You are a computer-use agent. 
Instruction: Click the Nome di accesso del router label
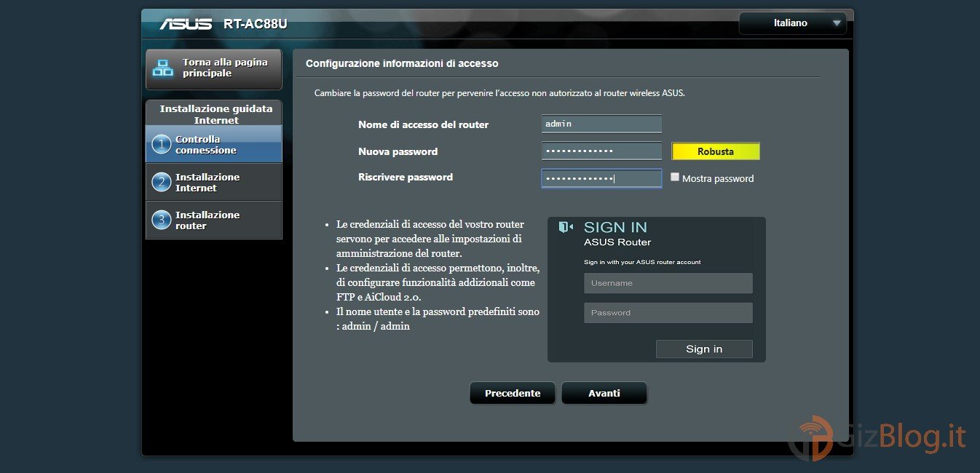tap(423, 124)
